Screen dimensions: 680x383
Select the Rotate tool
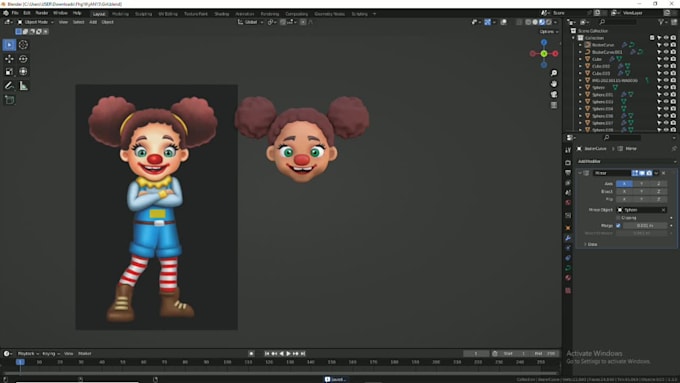click(x=23, y=59)
